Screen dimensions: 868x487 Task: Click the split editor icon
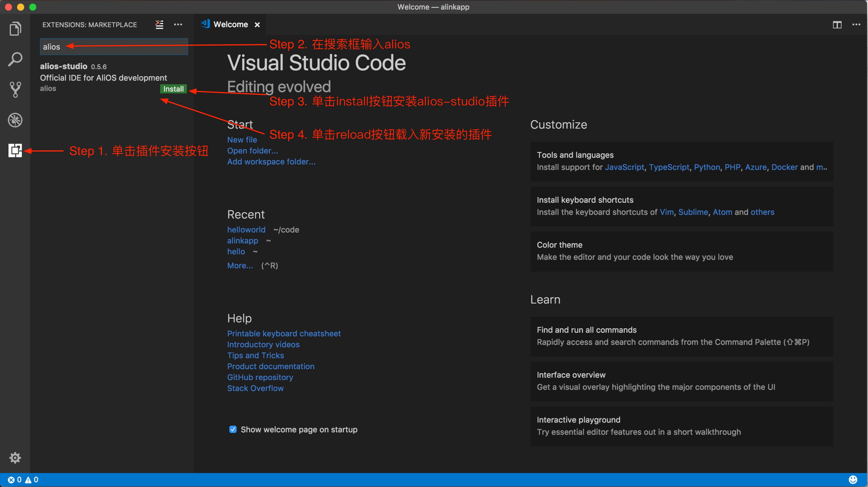pyautogui.click(x=837, y=25)
